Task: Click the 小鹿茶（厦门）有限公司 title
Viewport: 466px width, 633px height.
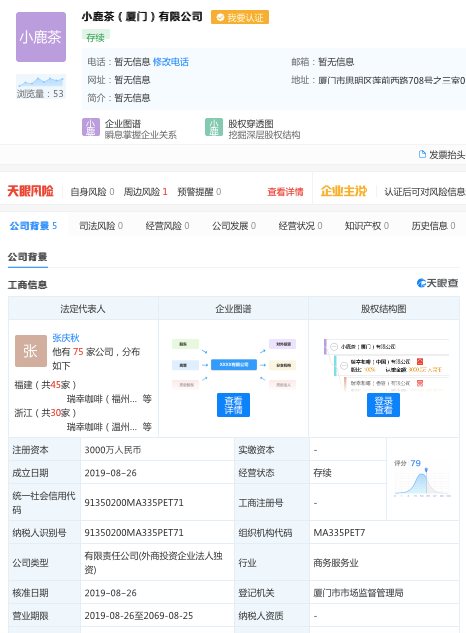Action: point(142,17)
